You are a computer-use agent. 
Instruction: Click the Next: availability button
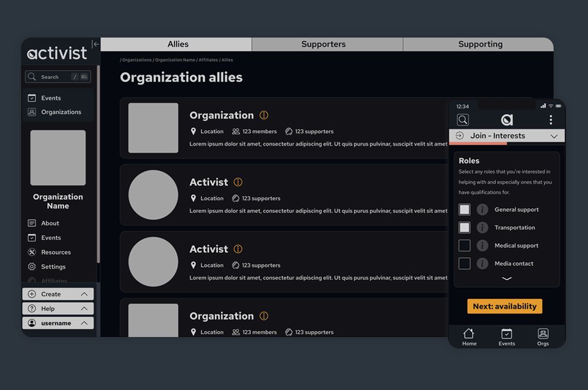505,306
